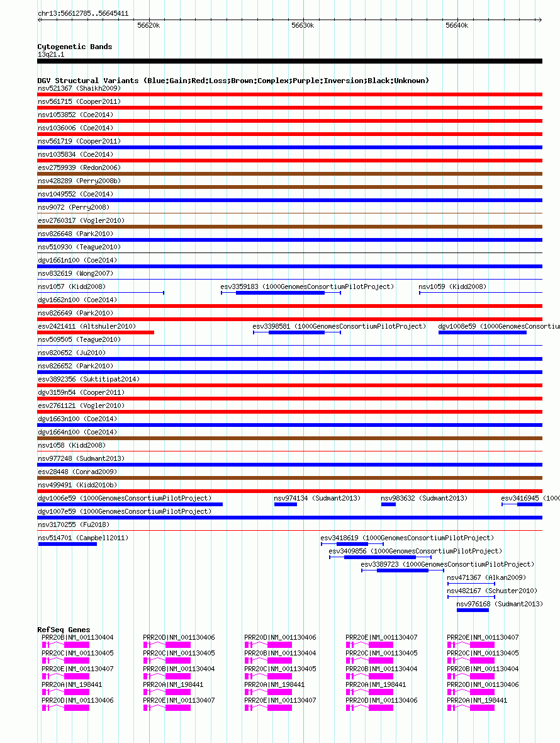Image resolution: width=560 pixels, height=743 pixels.
Task: Open variant esv2761121 (Vogler2010)
Action: [x=81, y=406]
